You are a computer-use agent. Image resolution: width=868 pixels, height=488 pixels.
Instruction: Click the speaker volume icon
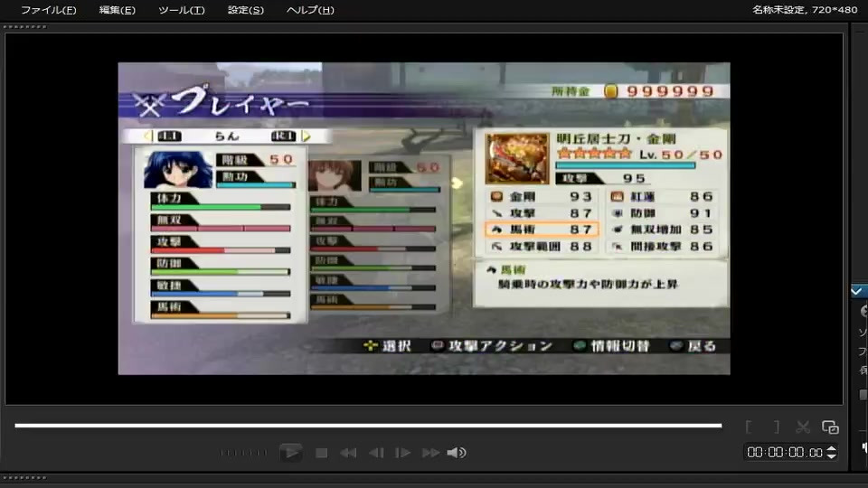(457, 453)
